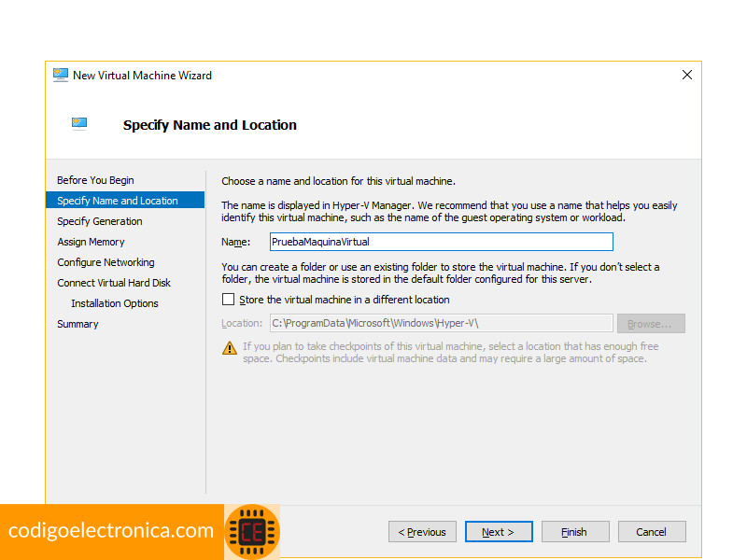Viewport: 747px width, 560px height.
Task: Open the Connect Virtual Hard Disk step
Action: 114,283
